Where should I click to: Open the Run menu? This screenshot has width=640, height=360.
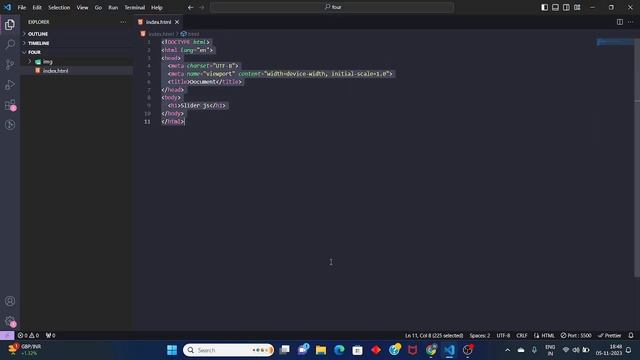113,7
